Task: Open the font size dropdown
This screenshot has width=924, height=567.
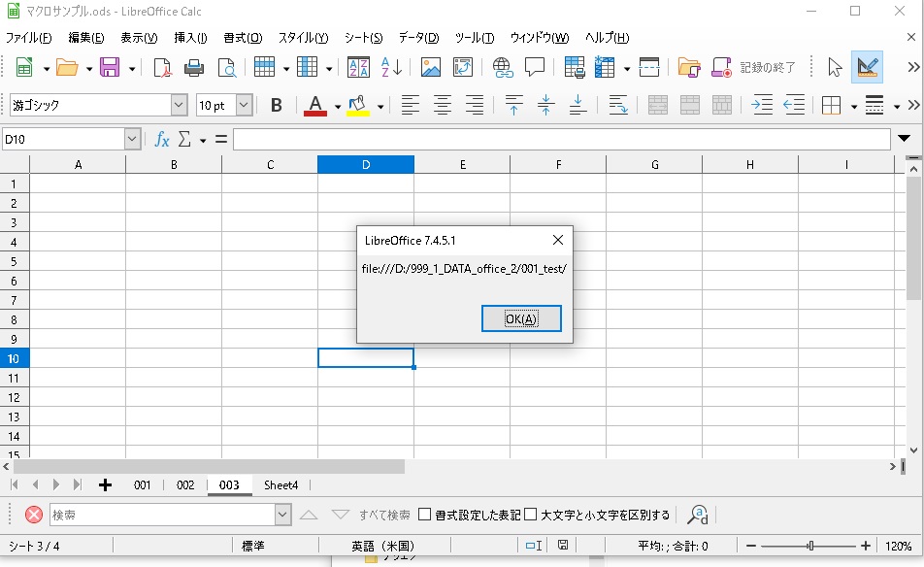Action: 244,106
